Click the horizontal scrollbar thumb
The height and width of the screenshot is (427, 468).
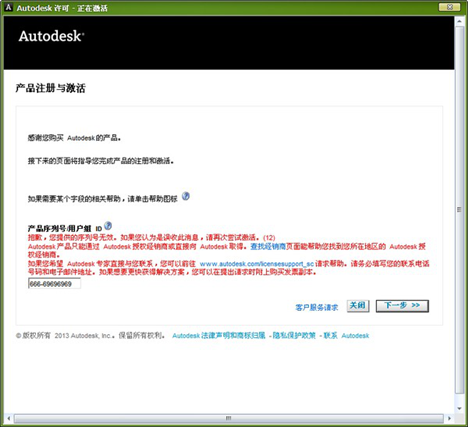tap(229, 418)
